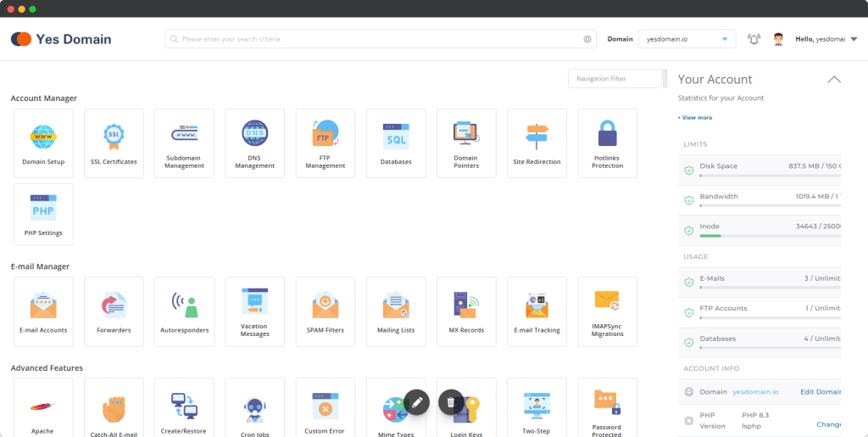Open Autoresponders
Viewport: 868px width, 437px height.
184,311
